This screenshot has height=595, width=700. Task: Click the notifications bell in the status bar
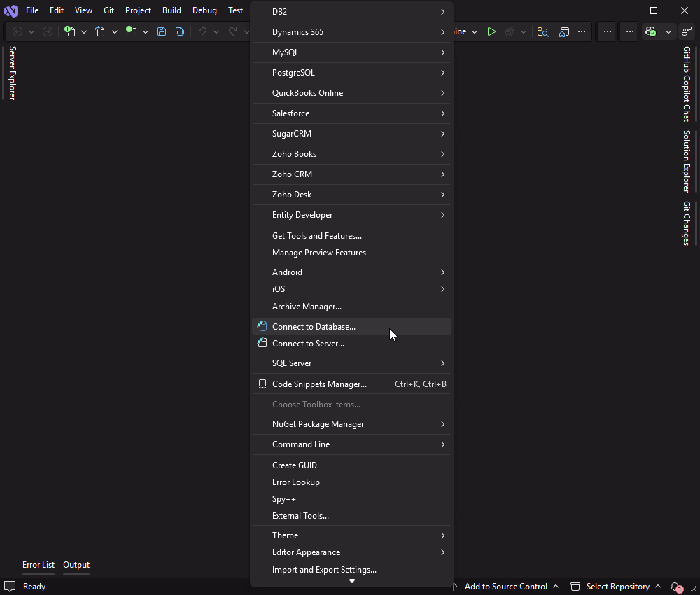click(674, 587)
